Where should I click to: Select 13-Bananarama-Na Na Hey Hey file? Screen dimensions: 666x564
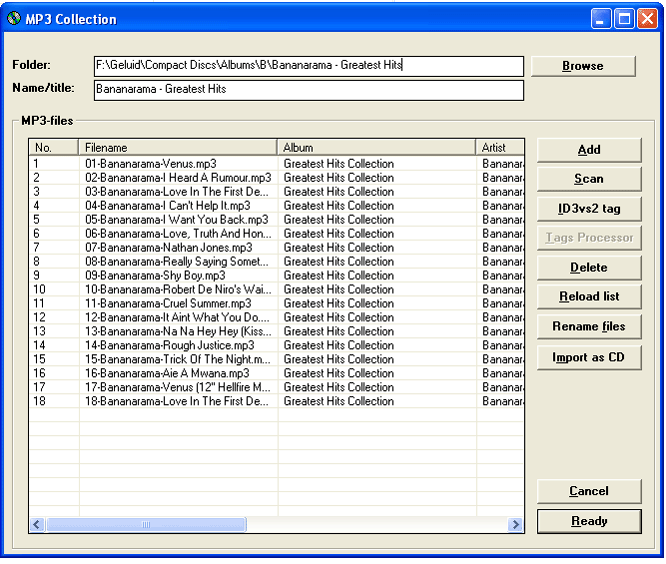tap(178, 331)
